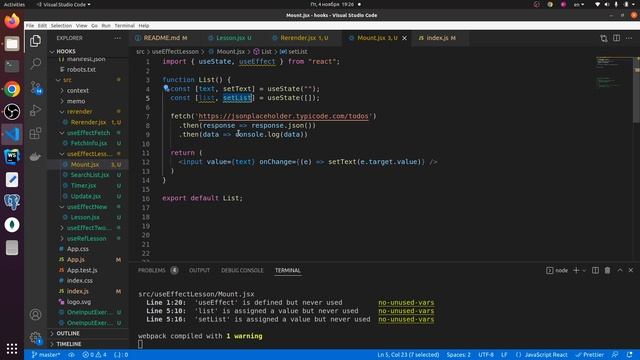Image resolution: width=640 pixels, height=360 pixels.
Task: Close the terminal panel
Action: click(x=631, y=270)
